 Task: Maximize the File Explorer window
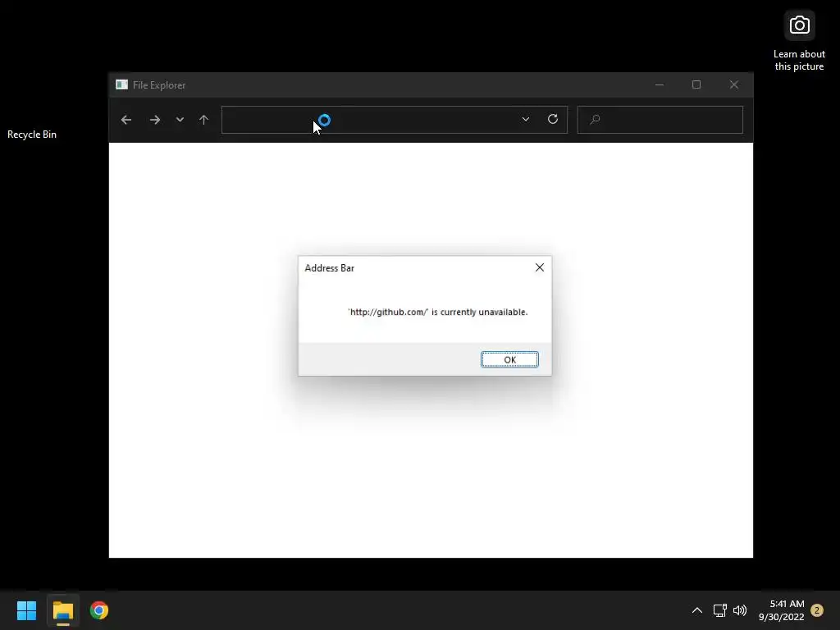pyautogui.click(x=696, y=84)
